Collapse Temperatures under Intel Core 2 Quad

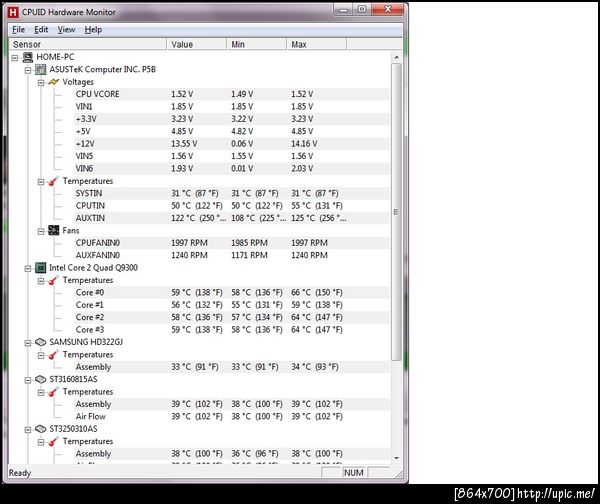coord(41,281)
